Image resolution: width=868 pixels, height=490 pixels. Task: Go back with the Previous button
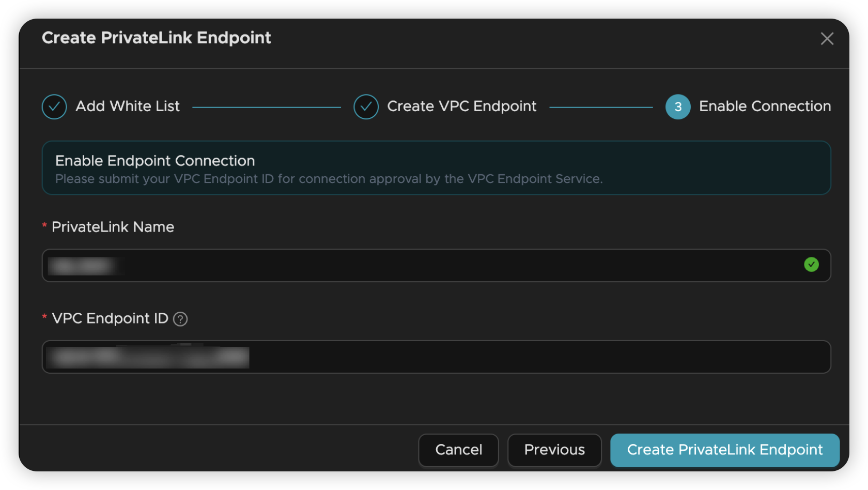[x=554, y=450]
